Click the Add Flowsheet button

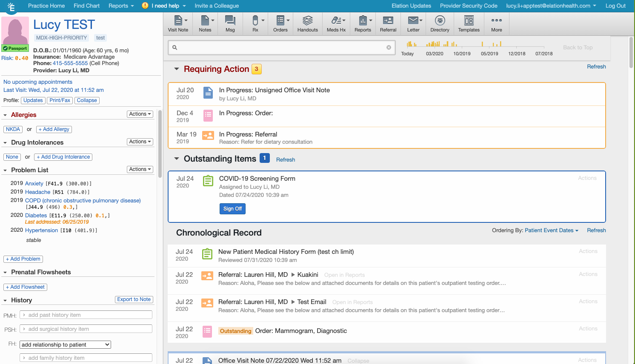26,287
